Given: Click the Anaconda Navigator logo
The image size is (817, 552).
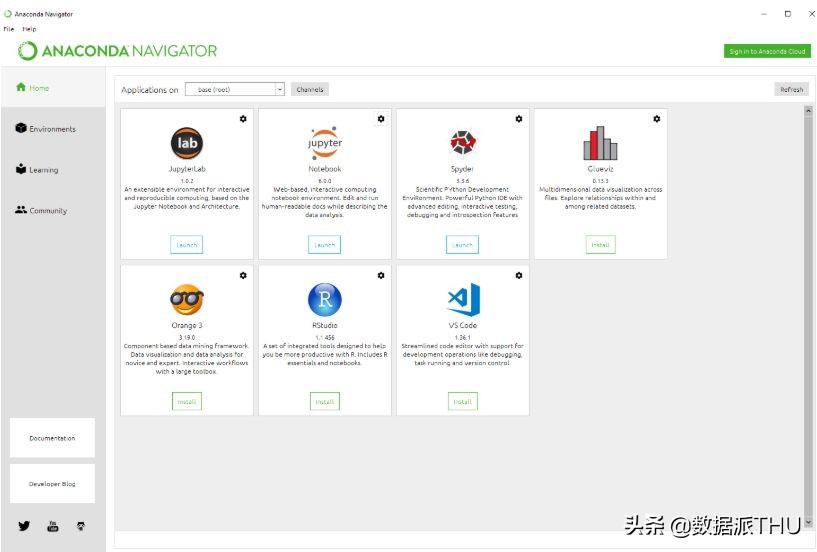Looking at the screenshot, I should coord(117,51).
